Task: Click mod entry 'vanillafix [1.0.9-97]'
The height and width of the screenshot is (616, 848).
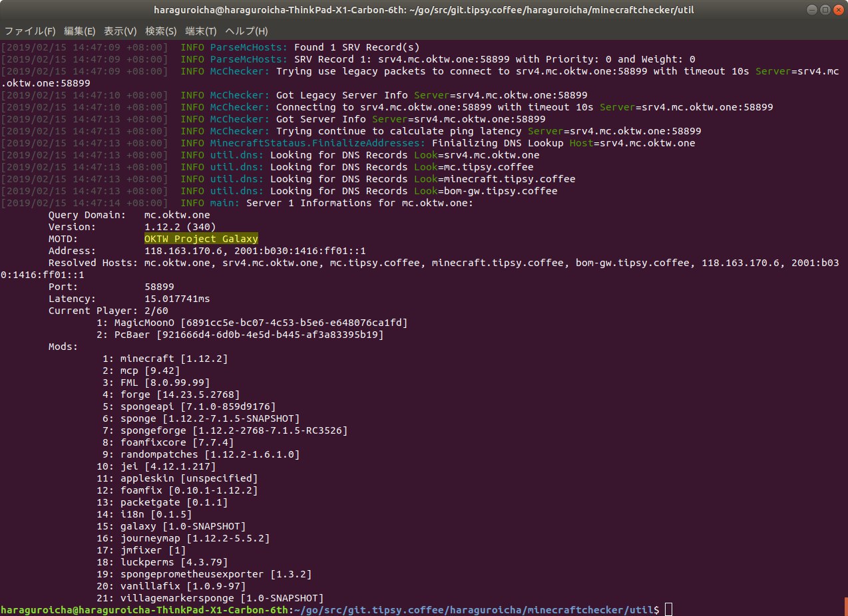Action: [x=171, y=586]
